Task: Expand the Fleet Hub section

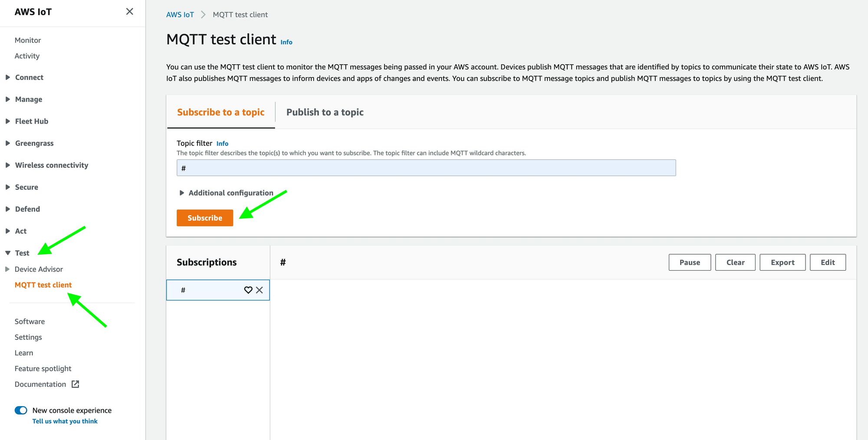Action: [x=8, y=121]
